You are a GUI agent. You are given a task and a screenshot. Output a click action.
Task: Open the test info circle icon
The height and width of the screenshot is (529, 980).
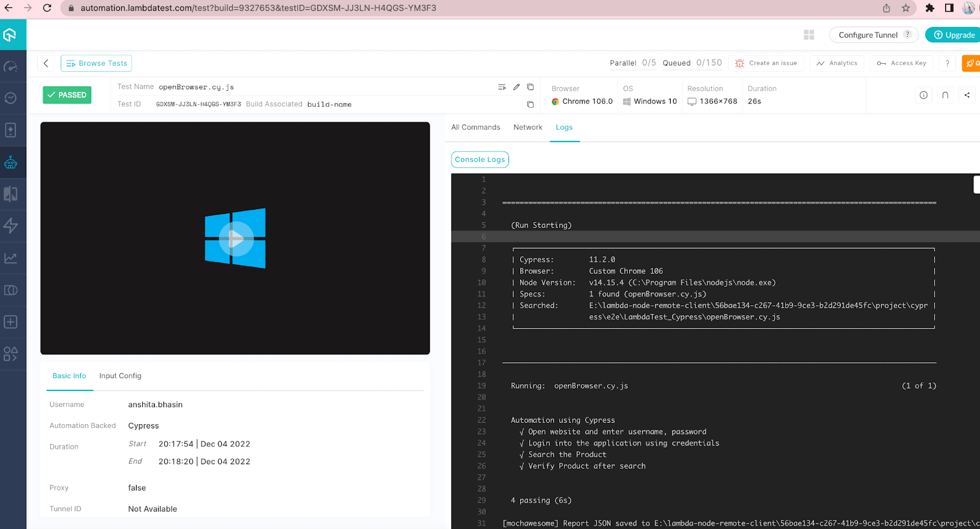point(924,95)
